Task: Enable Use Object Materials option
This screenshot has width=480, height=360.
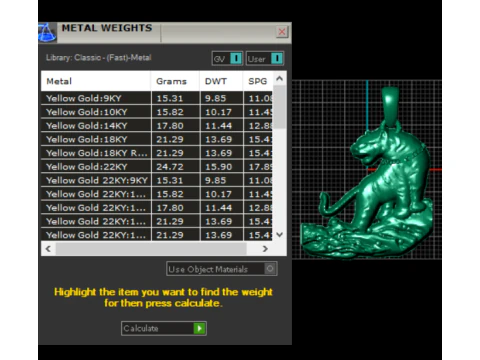Action: click(x=222, y=269)
